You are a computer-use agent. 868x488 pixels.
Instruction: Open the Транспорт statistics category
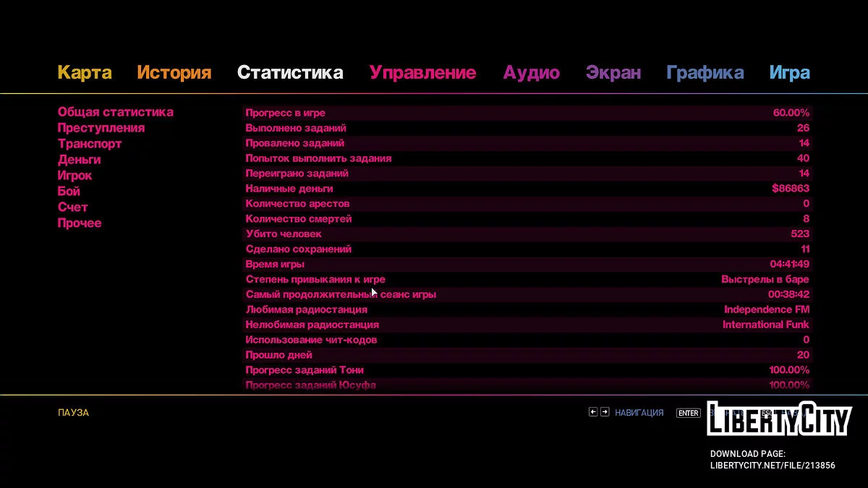click(x=90, y=144)
